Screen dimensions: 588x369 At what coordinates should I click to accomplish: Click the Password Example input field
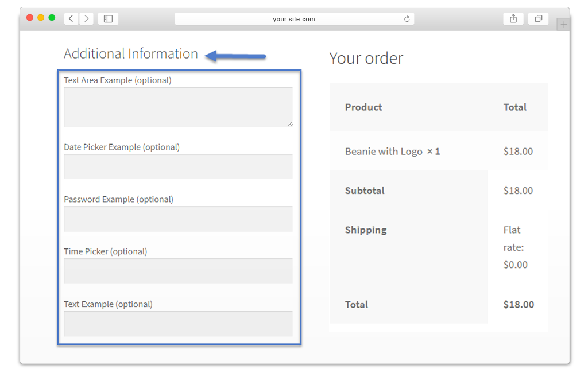[178, 219]
